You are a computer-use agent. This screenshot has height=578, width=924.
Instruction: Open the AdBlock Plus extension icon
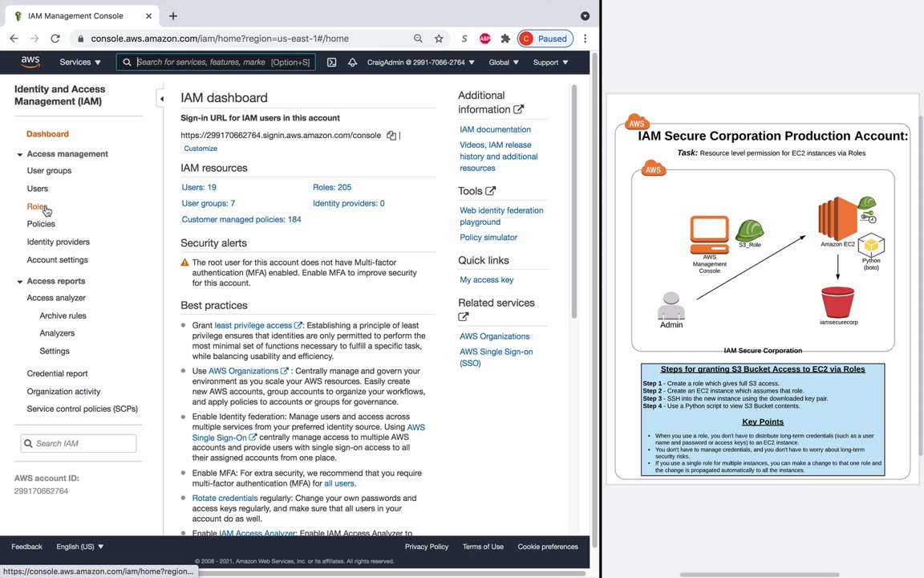point(485,39)
